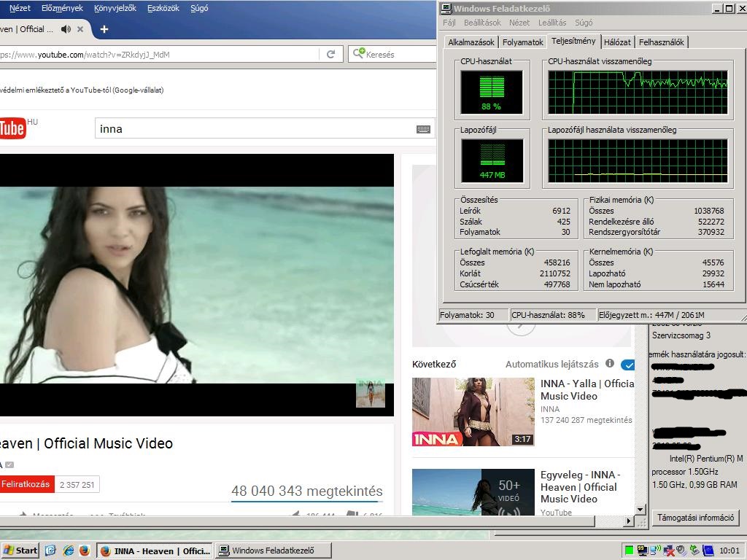
Task: Click the safely remove hardware tray icon
Action: (x=694, y=551)
